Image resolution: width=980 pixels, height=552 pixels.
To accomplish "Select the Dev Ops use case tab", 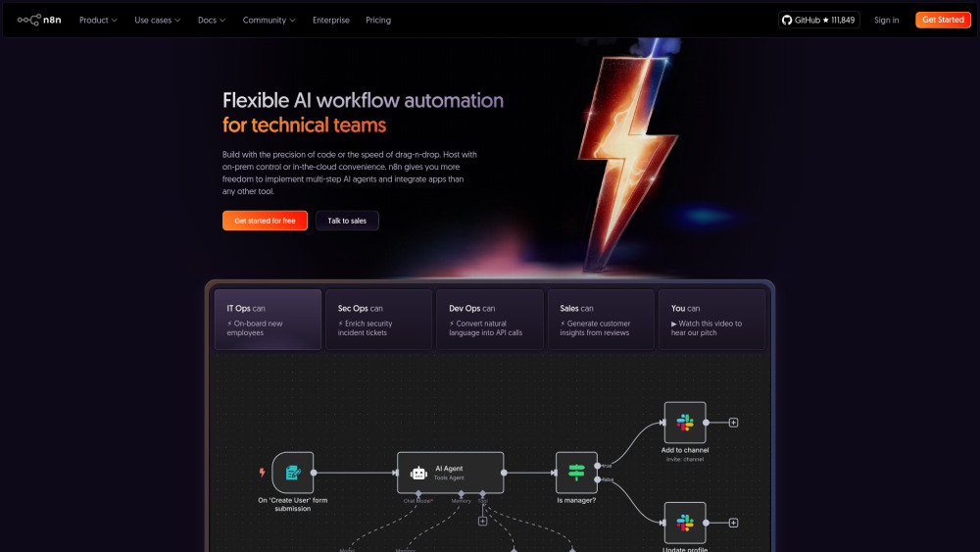I will [x=490, y=319].
